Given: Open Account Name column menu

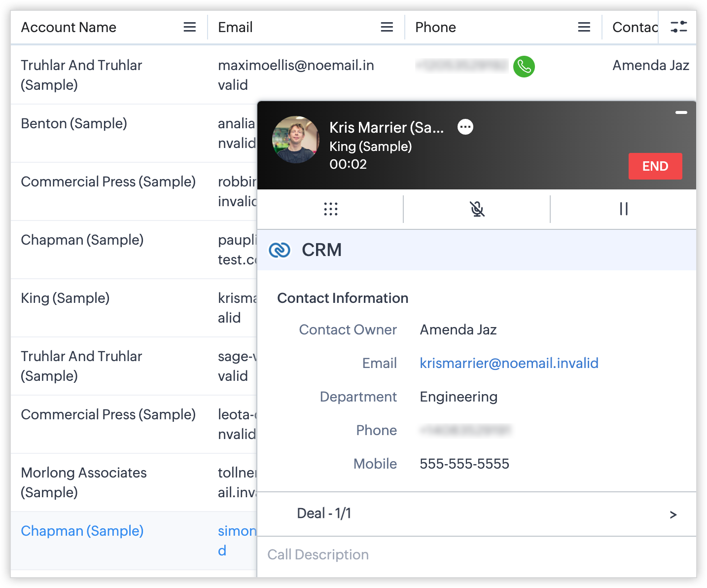Looking at the screenshot, I should click(x=190, y=27).
